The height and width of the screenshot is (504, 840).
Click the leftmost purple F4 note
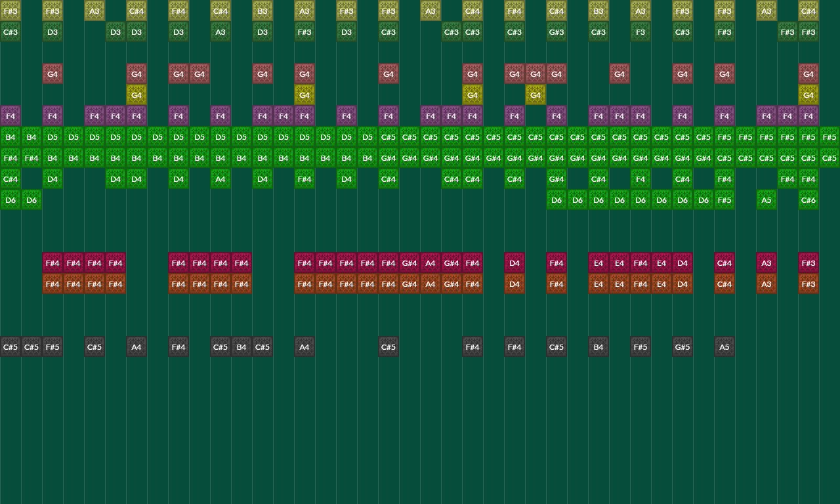10,116
